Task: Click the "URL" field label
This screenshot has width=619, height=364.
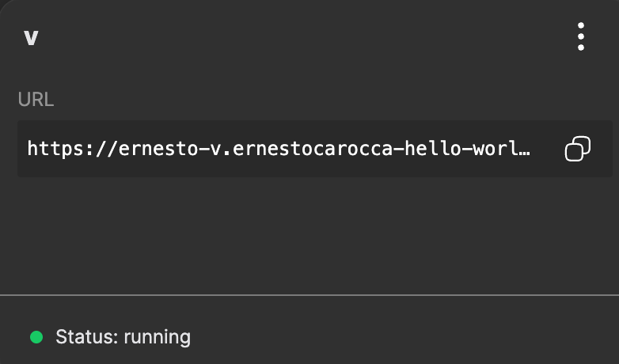Action: click(36, 100)
